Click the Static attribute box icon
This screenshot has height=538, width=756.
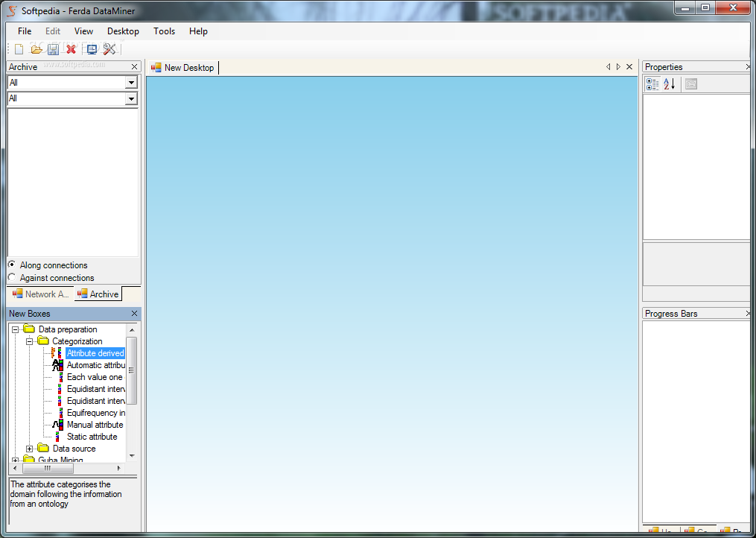pos(57,437)
